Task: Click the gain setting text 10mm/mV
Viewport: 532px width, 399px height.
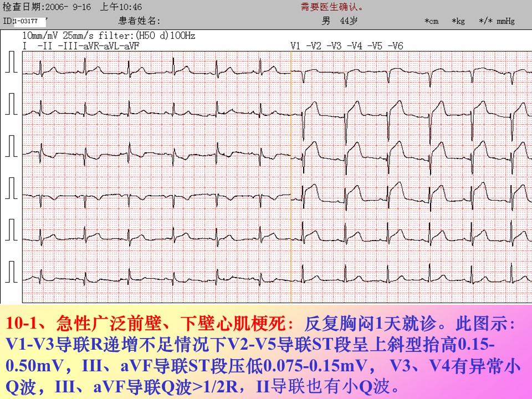Action: coord(40,35)
